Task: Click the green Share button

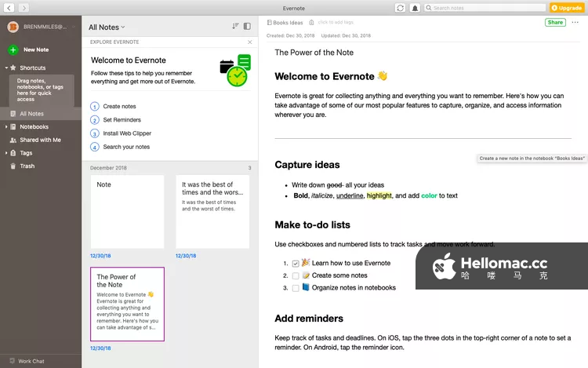Action: pyautogui.click(x=555, y=23)
